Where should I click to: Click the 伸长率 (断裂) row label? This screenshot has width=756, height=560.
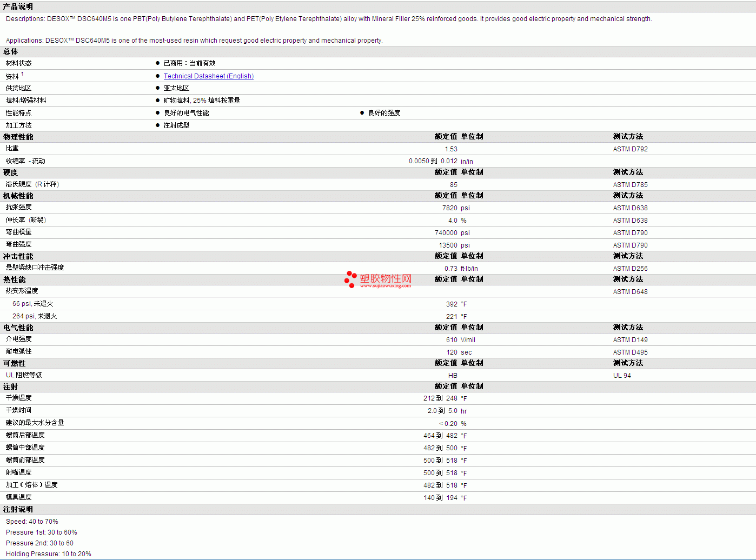coord(26,220)
